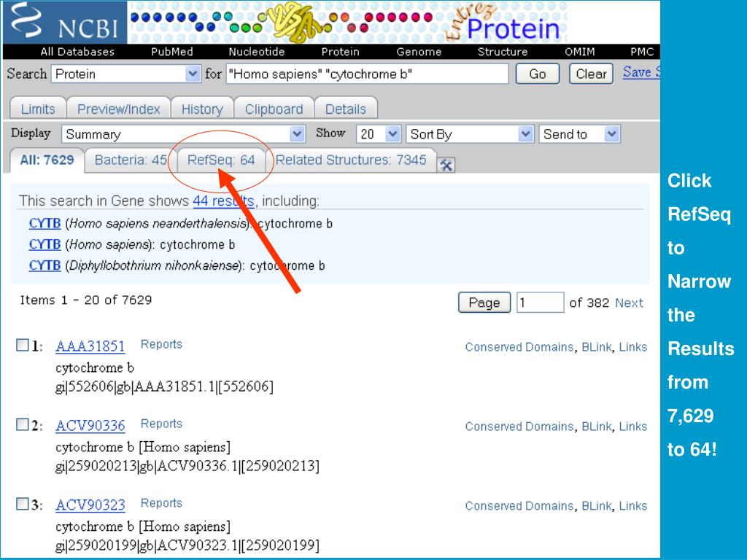Screen dimensions: 747x560
Task: Open BLink for ACV90323
Action: pos(597,506)
